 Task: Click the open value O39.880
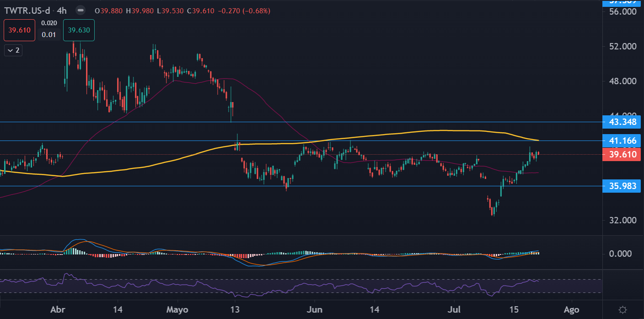pos(109,11)
